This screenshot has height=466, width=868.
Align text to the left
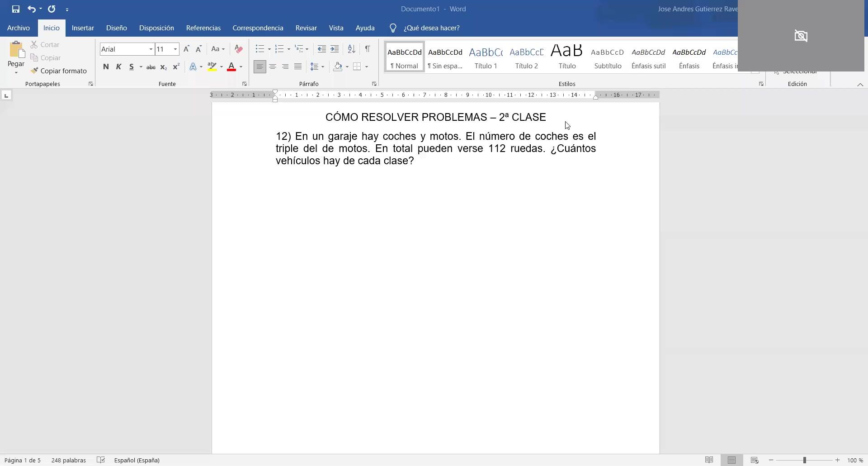260,67
